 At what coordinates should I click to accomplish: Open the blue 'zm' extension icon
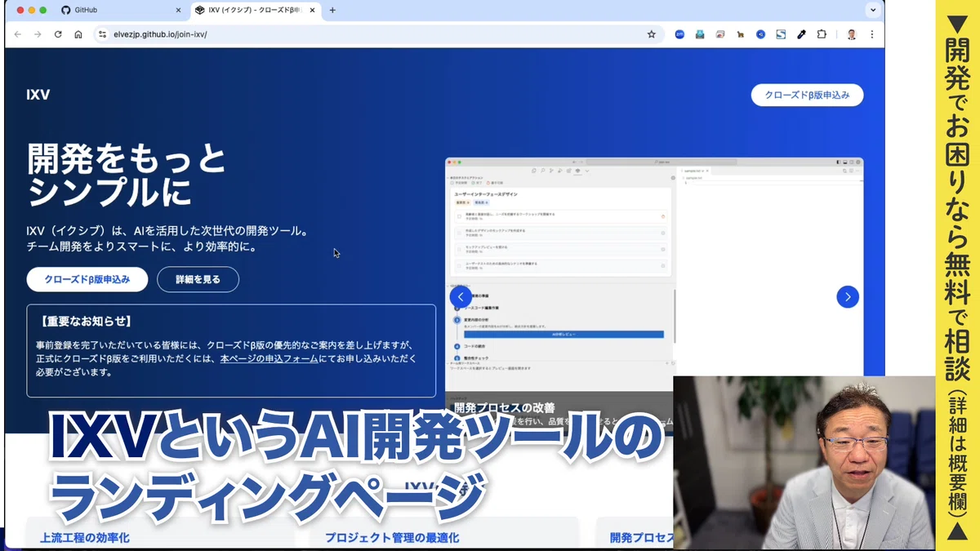(679, 34)
